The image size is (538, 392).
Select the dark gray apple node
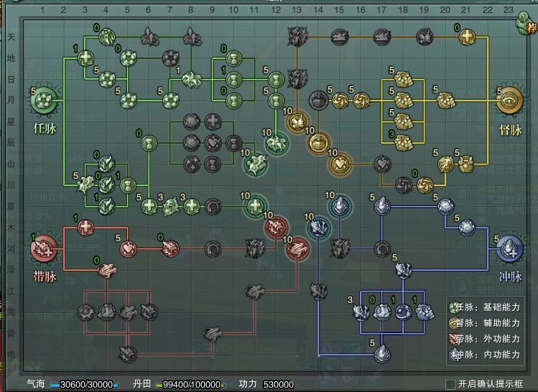(x=318, y=99)
